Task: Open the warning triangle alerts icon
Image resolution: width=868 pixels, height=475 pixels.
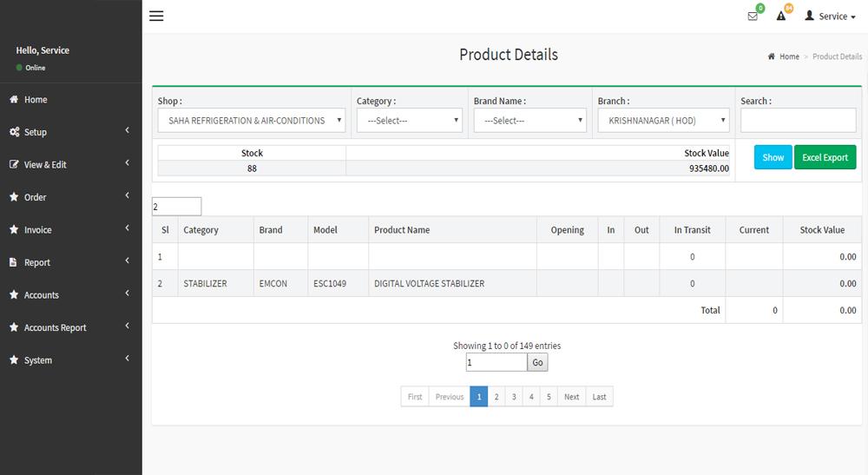Action: [781, 16]
